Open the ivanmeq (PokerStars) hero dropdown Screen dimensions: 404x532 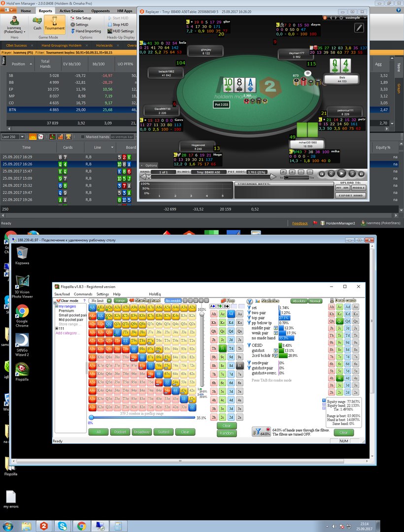click(x=14, y=25)
